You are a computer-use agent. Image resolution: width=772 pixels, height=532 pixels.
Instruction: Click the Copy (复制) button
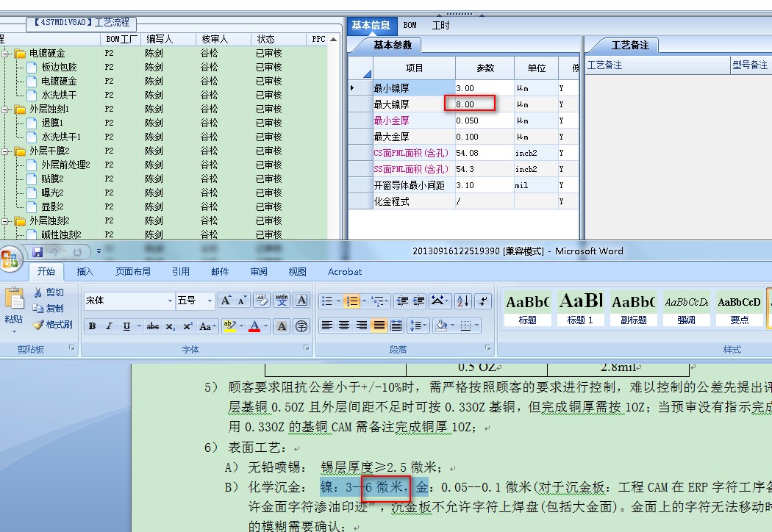(49, 309)
